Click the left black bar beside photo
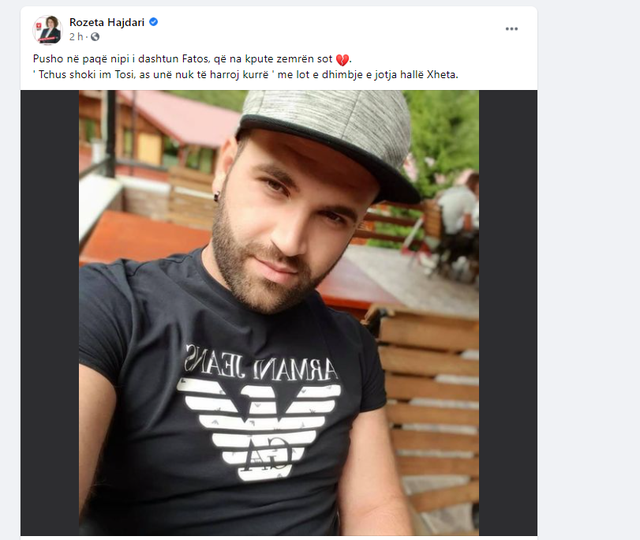The width and height of the screenshot is (640, 540). click(x=50, y=313)
